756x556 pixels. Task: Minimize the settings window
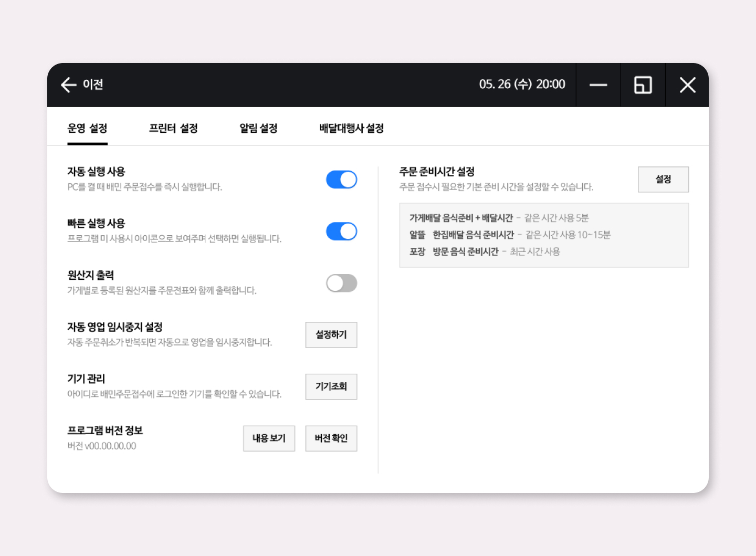pyautogui.click(x=598, y=85)
